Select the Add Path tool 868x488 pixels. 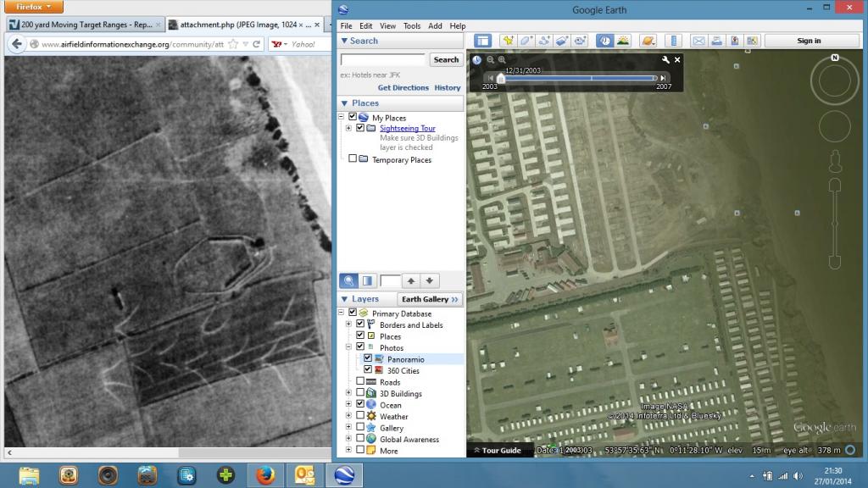pyautogui.click(x=543, y=41)
